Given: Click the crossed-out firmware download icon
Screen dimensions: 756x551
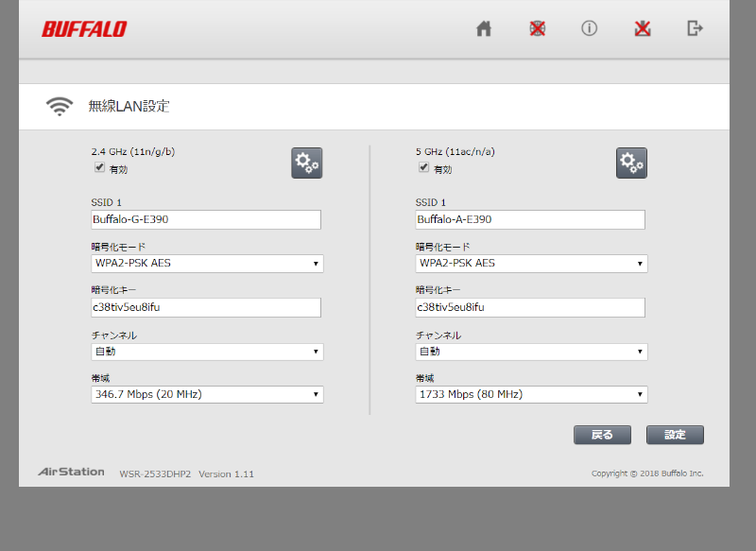Looking at the screenshot, I should [643, 28].
